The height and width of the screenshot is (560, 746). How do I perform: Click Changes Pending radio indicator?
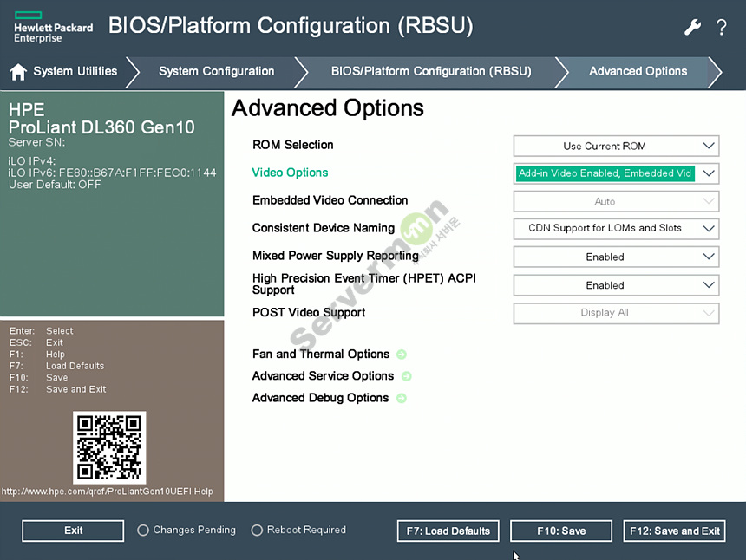[143, 530]
